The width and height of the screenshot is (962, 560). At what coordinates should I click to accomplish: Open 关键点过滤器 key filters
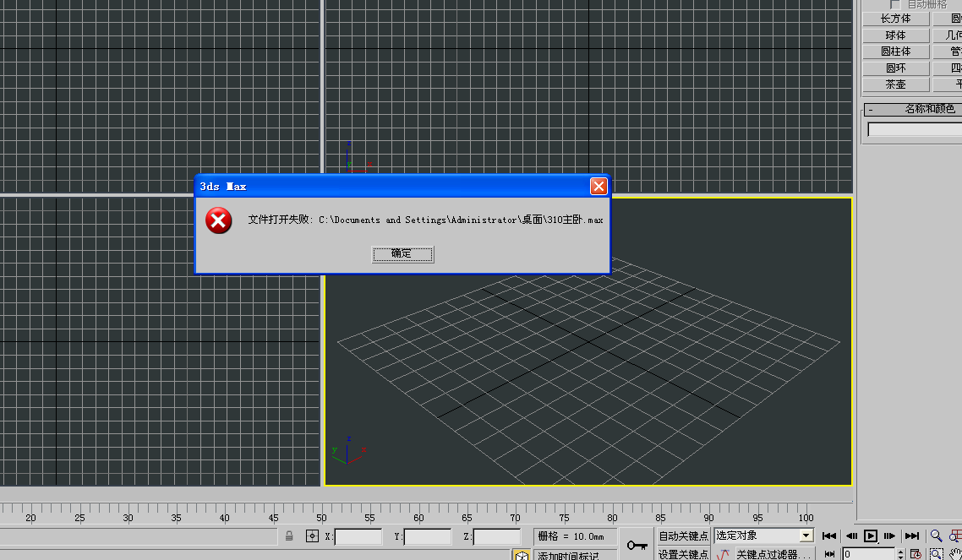pos(774,554)
